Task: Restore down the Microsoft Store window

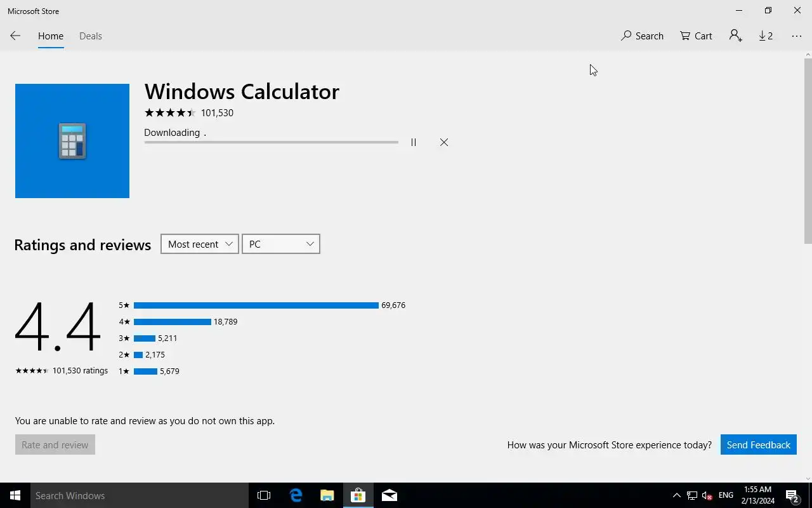Action: point(768,11)
